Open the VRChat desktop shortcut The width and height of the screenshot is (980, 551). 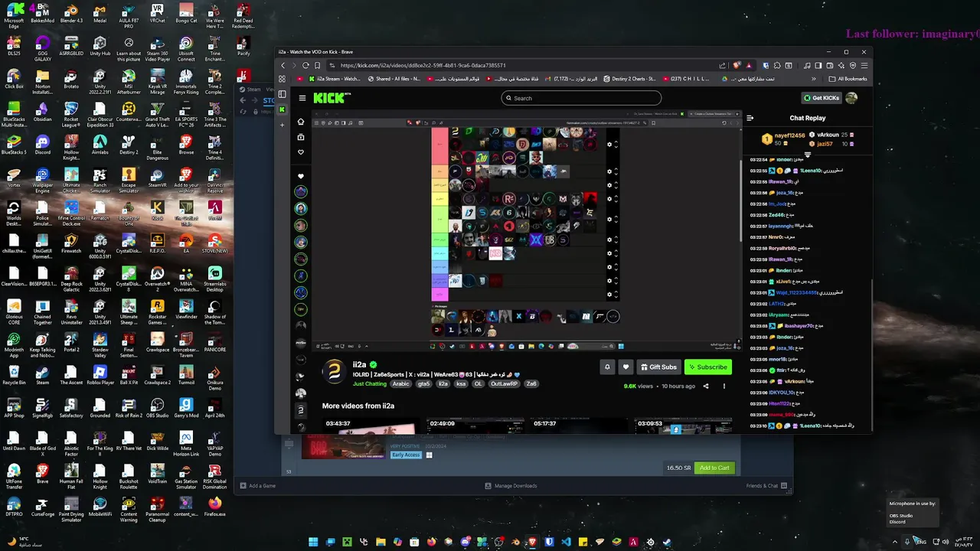point(157,15)
